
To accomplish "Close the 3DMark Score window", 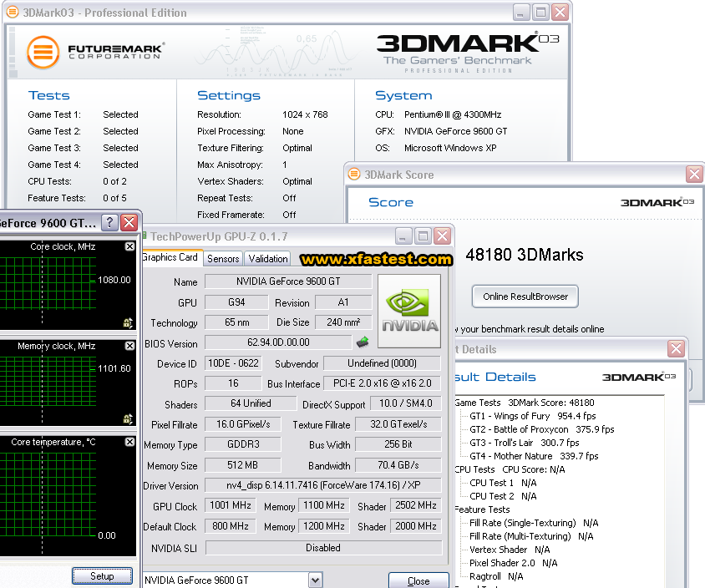I will (x=694, y=174).
